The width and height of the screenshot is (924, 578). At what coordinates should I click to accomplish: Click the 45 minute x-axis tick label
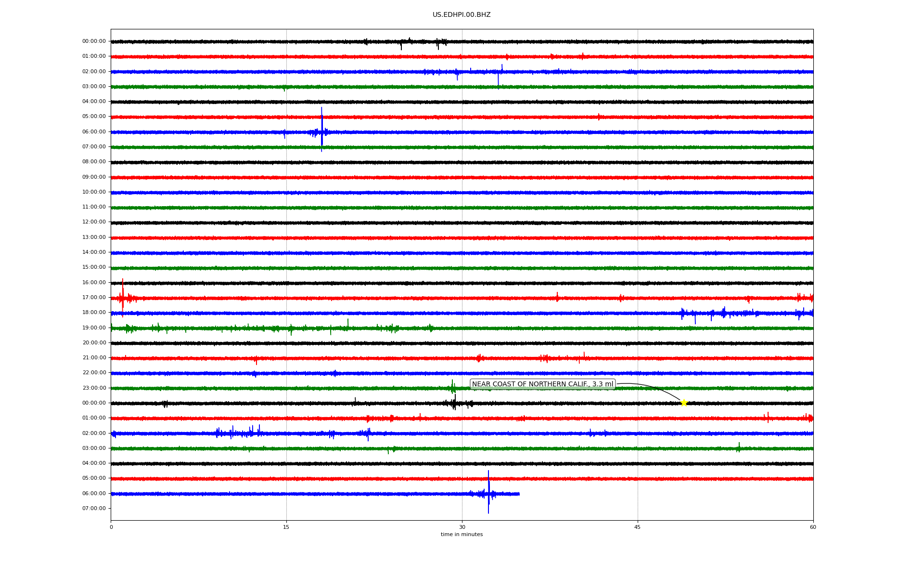coord(638,527)
